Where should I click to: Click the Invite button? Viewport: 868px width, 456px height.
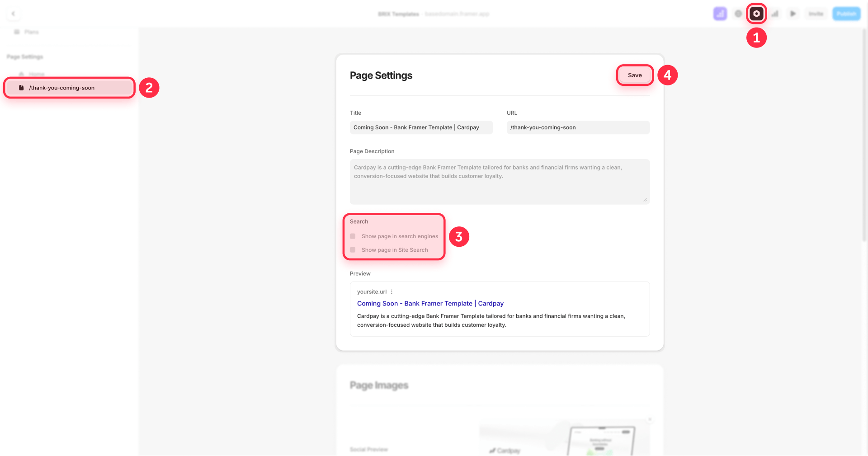click(816, 14)
